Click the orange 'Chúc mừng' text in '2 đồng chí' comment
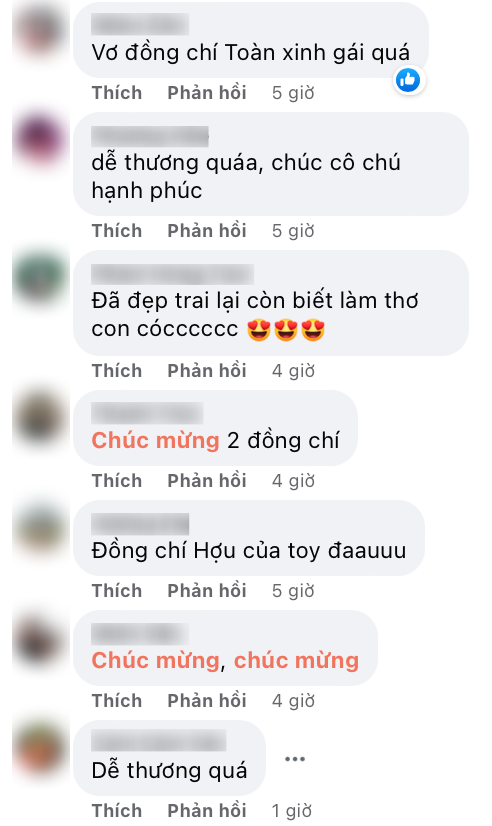This screenshot has width=492, height=826. (155, 441)
